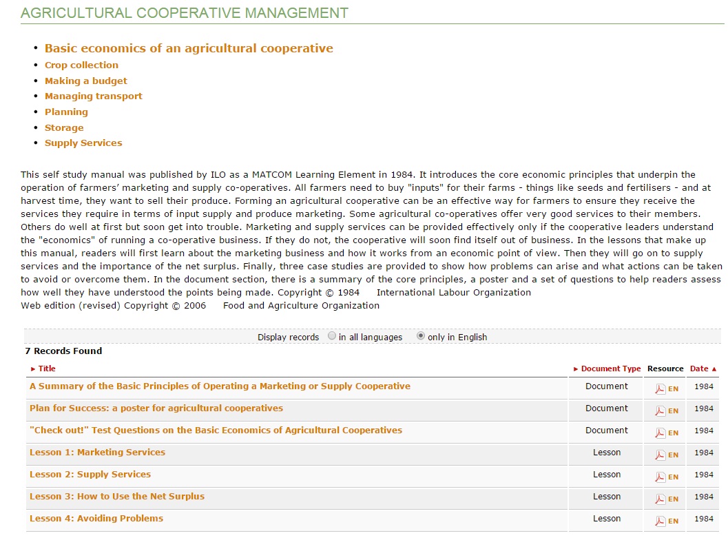The width and height of the screenshot is (728, 560).
Task: Open PDF icon for Summary of Basic Principles
Action: pos(660,388)
